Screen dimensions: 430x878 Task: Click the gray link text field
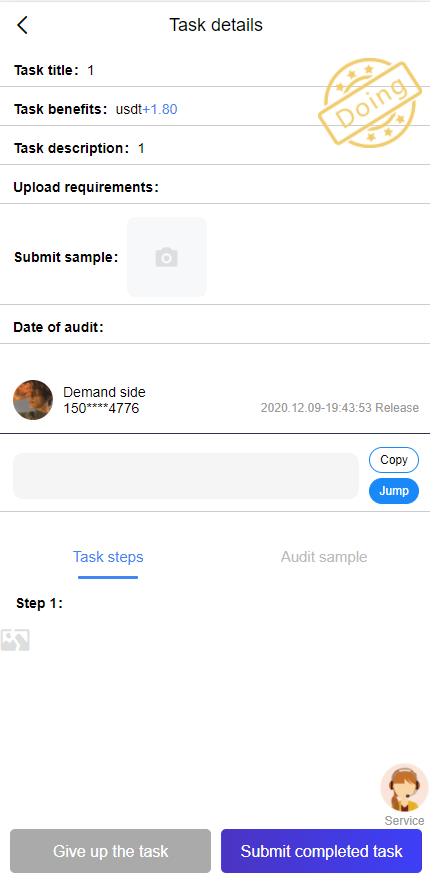[186, 476]
